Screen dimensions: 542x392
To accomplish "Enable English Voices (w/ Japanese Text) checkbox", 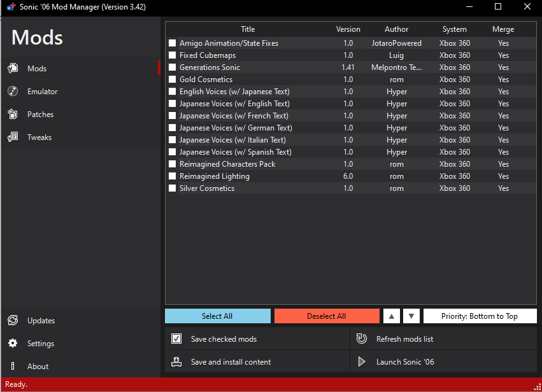I will [172, 92].
